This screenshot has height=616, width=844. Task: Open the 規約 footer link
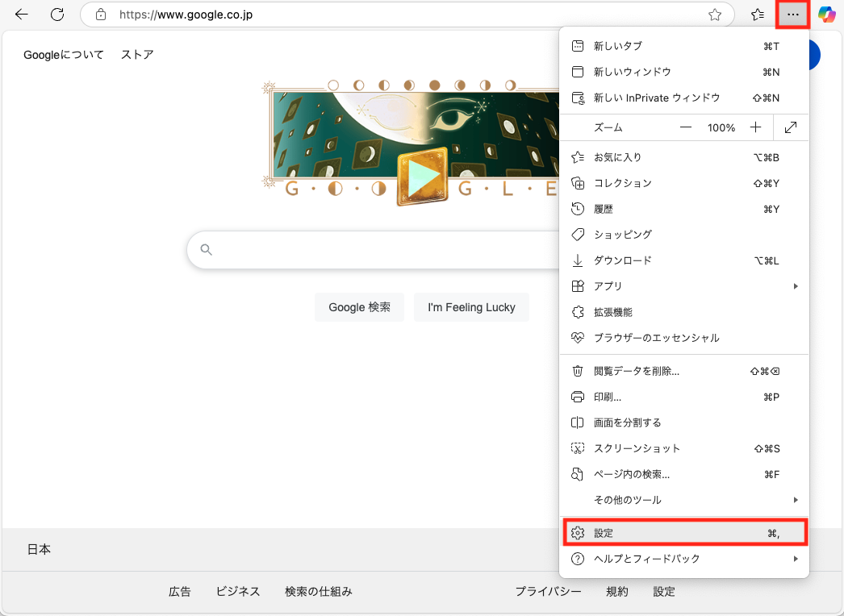point(617,591)
